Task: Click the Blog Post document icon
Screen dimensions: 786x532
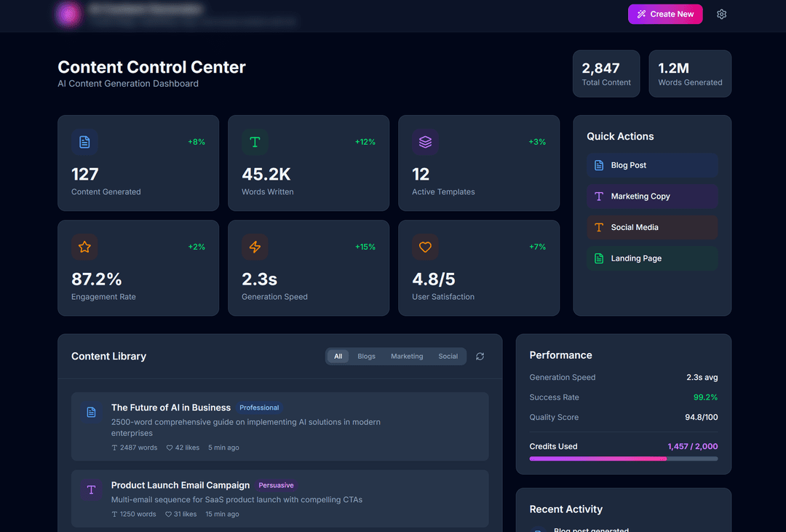Action: (x=599, y=165)
